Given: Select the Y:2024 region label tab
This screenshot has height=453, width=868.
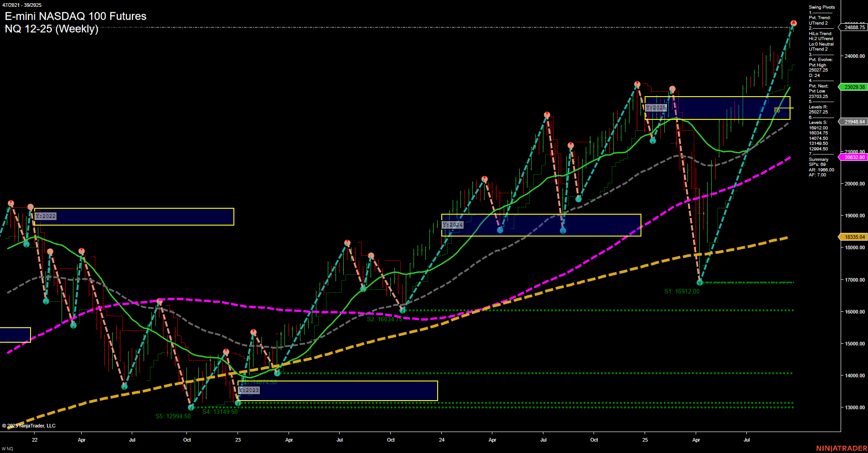Looking at the screenshot, I should 453,225.
